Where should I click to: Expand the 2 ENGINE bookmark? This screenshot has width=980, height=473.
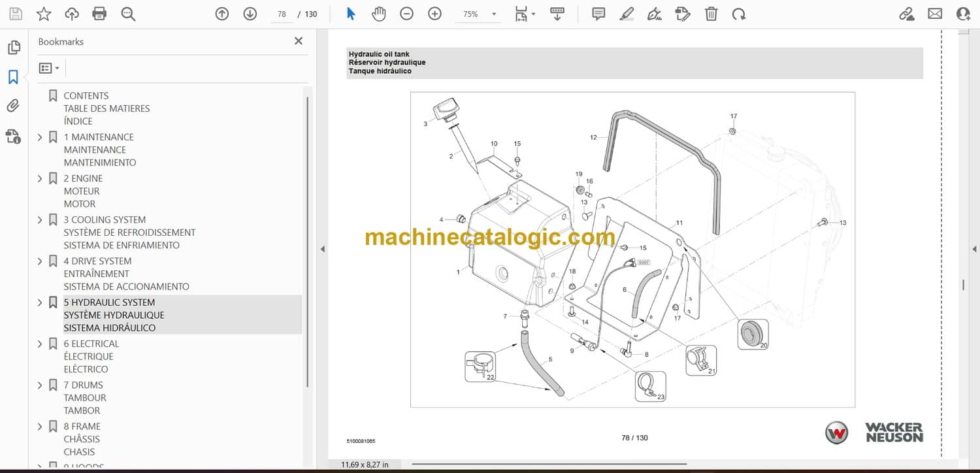click(x=40, y=178)
